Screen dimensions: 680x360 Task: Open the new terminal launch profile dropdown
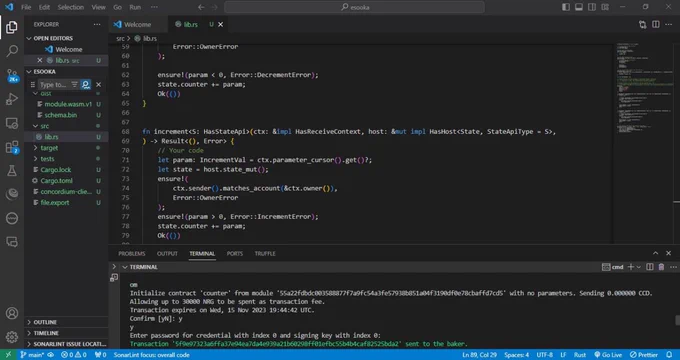(x=639, y=267)
